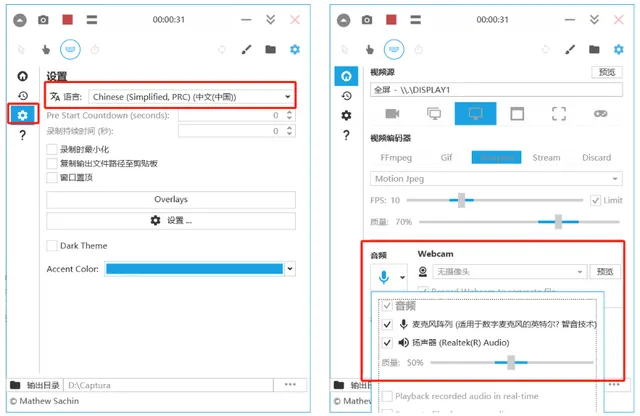Select the window capture source icon

[x=517, y=114]
